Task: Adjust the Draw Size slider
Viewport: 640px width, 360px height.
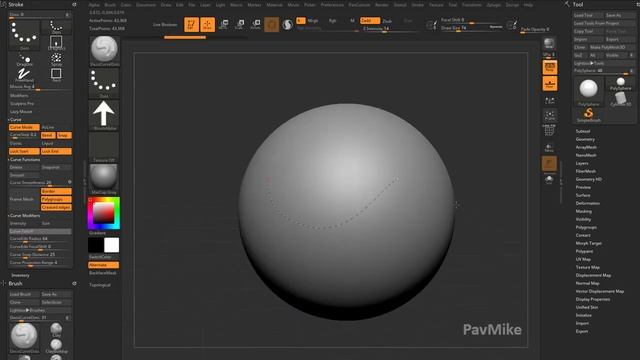Action: click(471, 28)
